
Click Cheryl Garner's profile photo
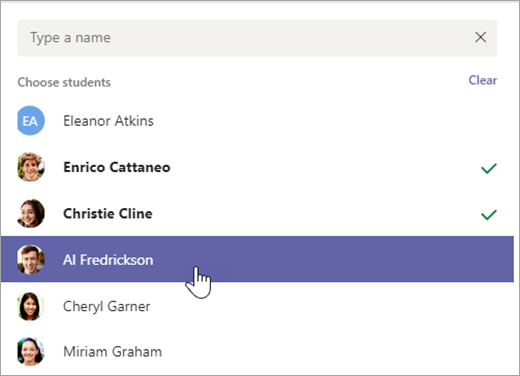tap(31, 306)
